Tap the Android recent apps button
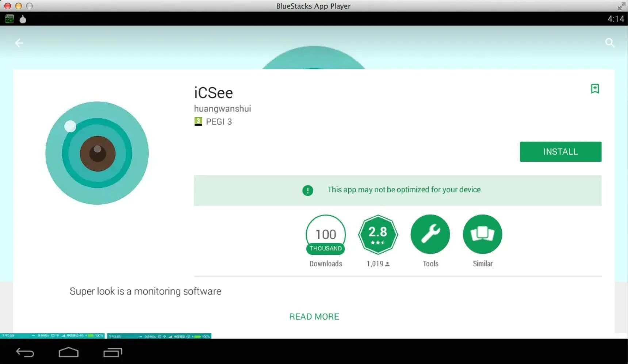The image size is (628, 364). coord(112,352)
